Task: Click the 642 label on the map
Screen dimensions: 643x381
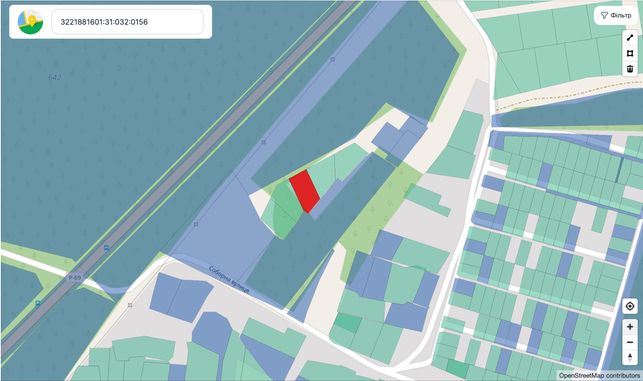Action: 55,77
